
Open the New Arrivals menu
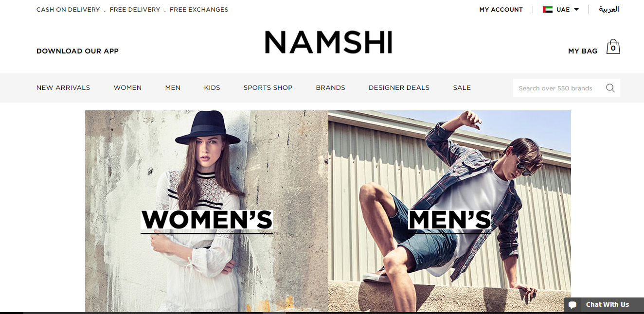click(x=63, y=87)
